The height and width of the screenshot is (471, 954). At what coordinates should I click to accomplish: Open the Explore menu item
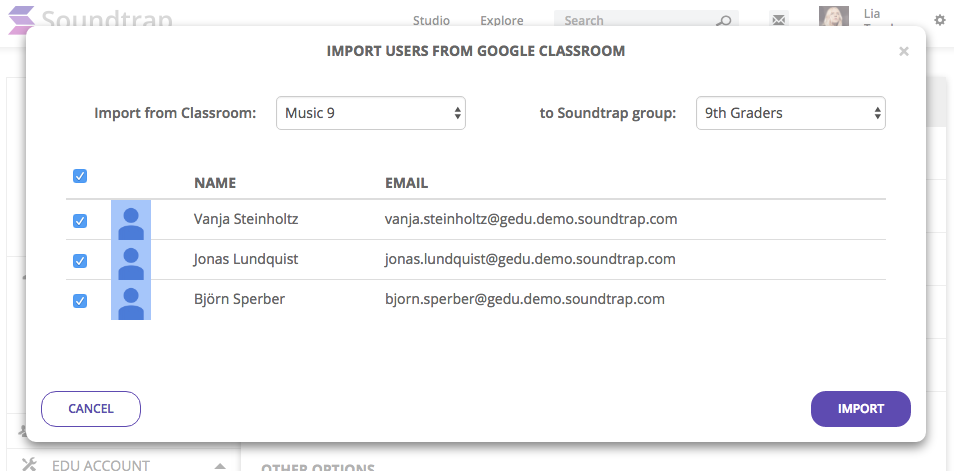(x=501, y=20)
